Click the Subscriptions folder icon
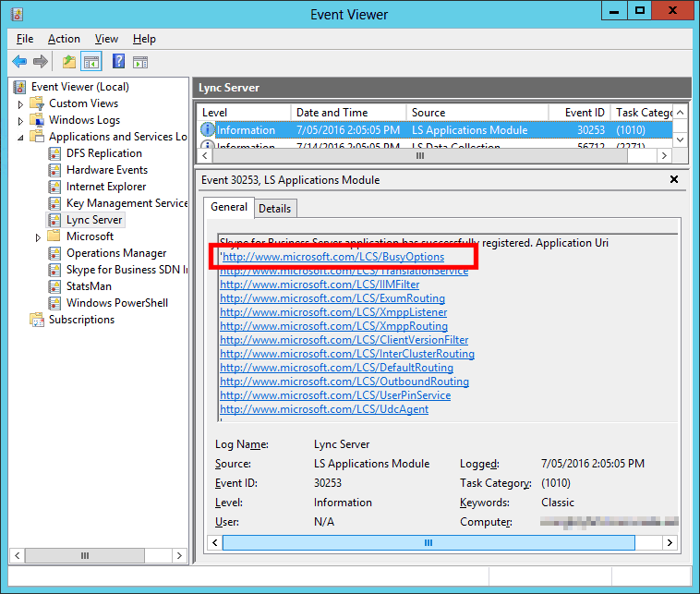The height and width of the screenshot is (594, 700). click(x=37, y=320)
